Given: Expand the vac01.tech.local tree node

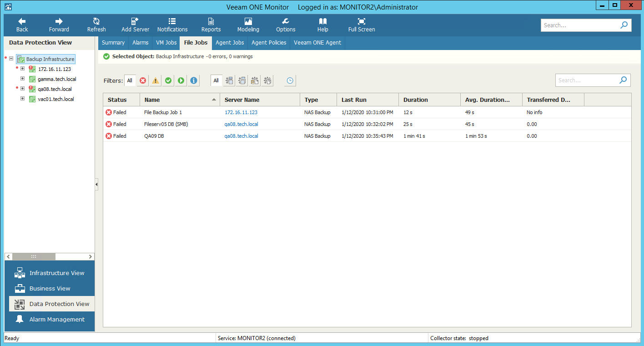Looking at the screenshot, I should coord(22,98).
